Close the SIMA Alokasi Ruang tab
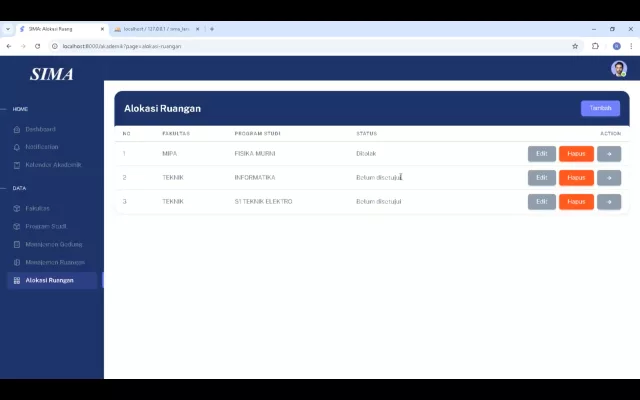The height and width of the screenshot is (400, 640). click(102, 29)
